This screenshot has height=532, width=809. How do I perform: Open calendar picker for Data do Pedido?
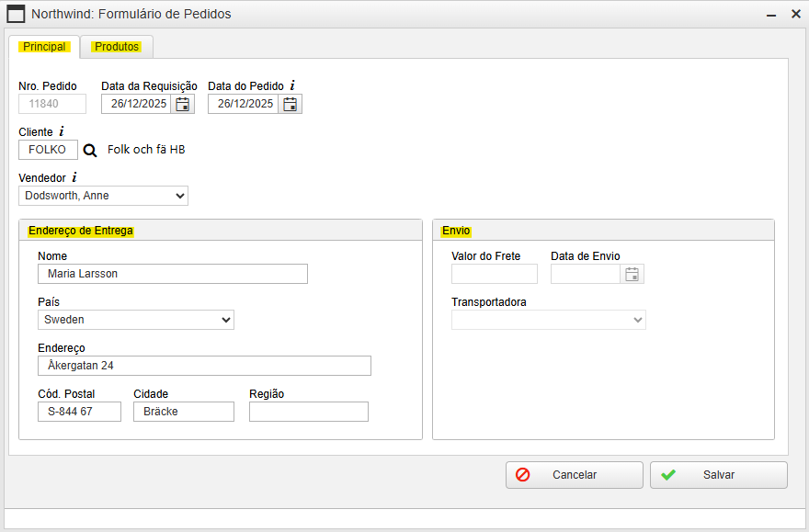coord(290,104)
